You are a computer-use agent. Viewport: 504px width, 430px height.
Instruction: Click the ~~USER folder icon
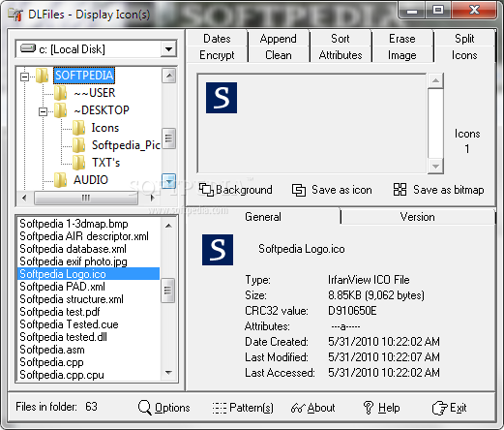[x=60, y=93]
